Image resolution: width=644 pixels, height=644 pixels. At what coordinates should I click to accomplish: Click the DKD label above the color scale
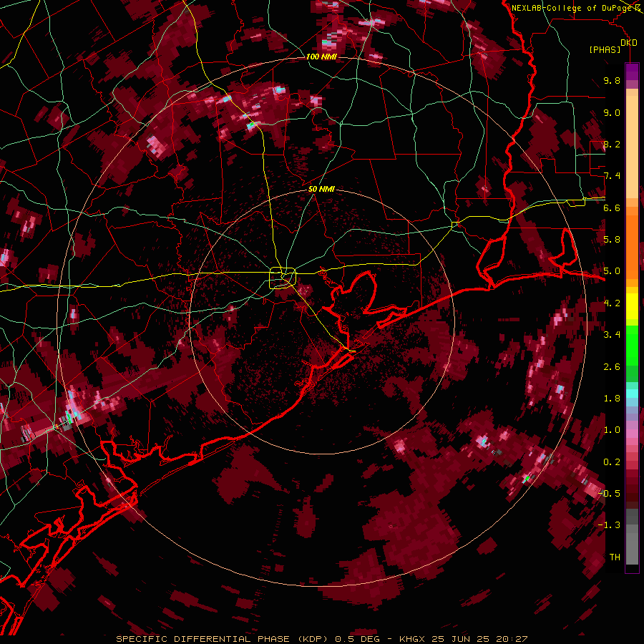[x=629, y=42]
